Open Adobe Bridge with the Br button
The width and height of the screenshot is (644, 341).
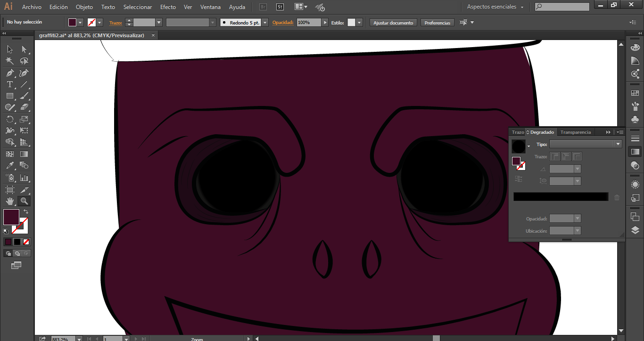click(x=263, y=7)
